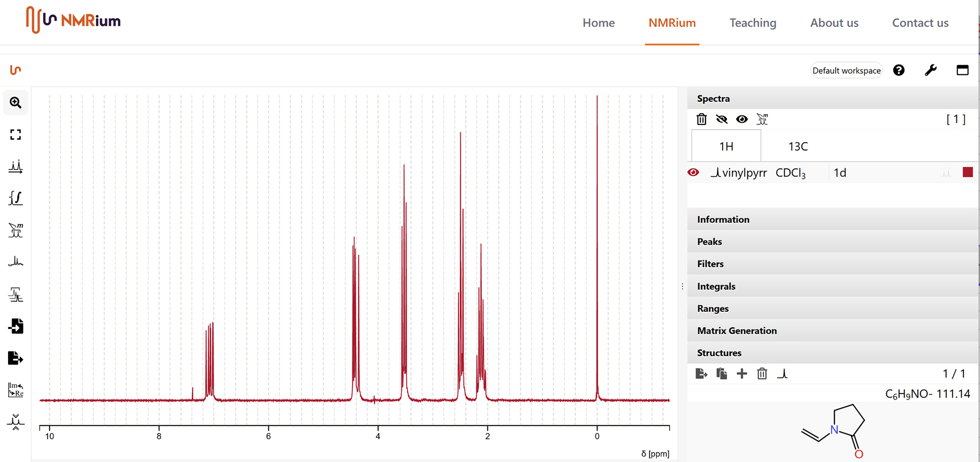
Task: Hide all spectra with crossed-eye icon
Action: click(x=722, y=119)
